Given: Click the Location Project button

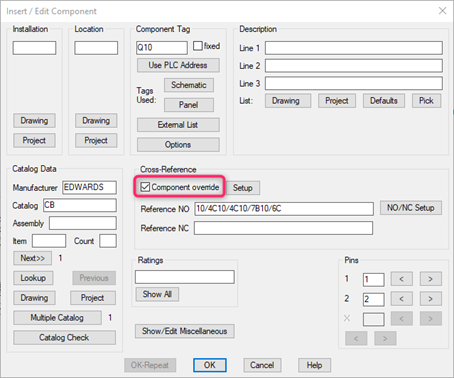Looking at the screenshot, I should tap(96, 140).
